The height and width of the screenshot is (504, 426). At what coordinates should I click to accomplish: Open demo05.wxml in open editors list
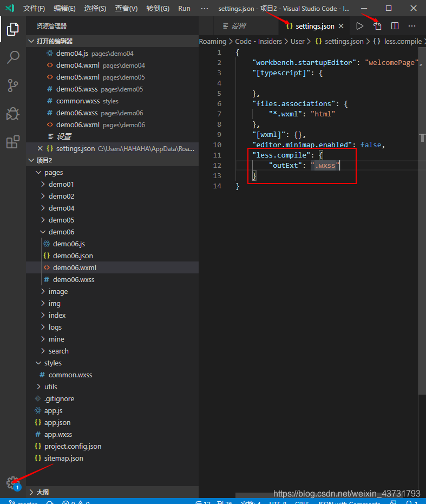point(112,77)
